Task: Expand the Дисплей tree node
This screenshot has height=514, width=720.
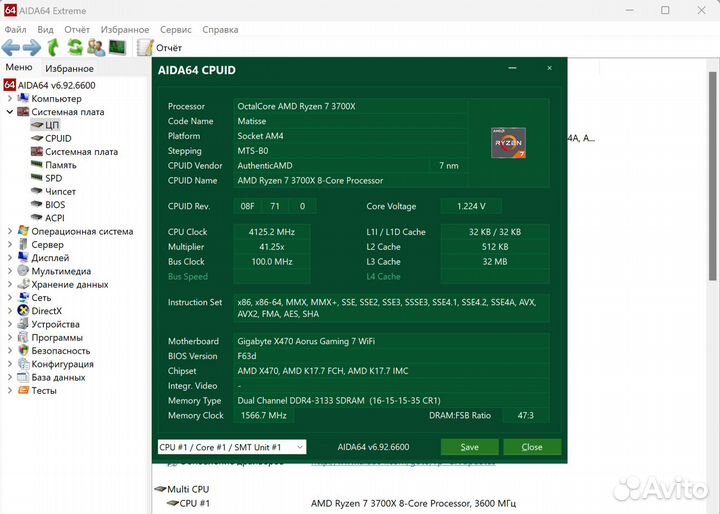Action: pos(10,258)
